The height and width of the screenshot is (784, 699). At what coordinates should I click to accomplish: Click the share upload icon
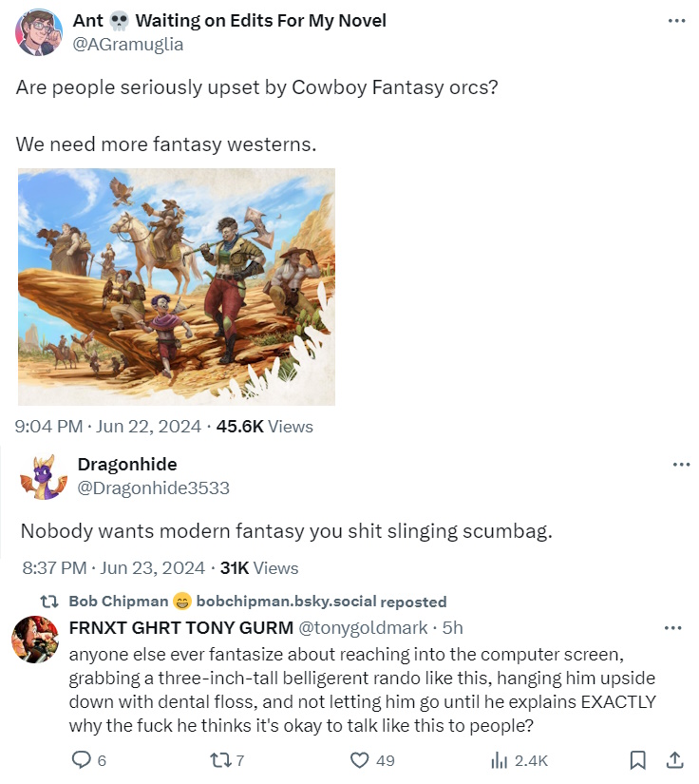pos(674,760)
